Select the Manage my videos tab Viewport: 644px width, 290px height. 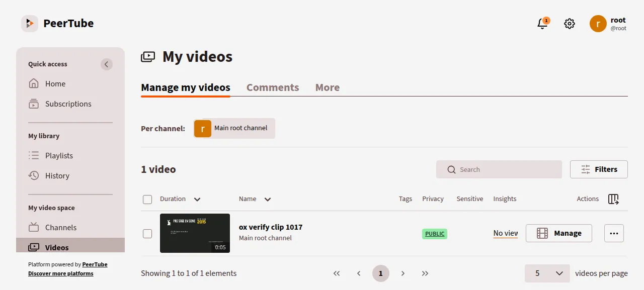click(x=186, y=87)
